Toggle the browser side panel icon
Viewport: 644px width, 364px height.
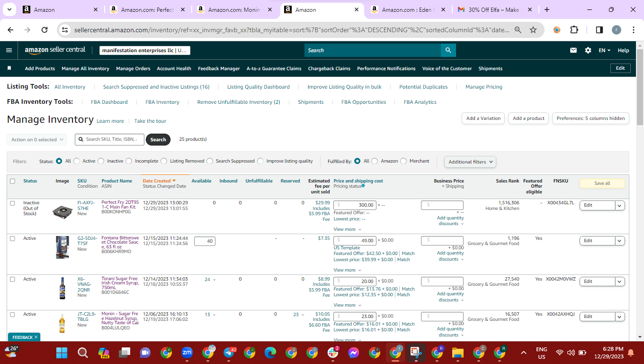(x=599, y=30)
